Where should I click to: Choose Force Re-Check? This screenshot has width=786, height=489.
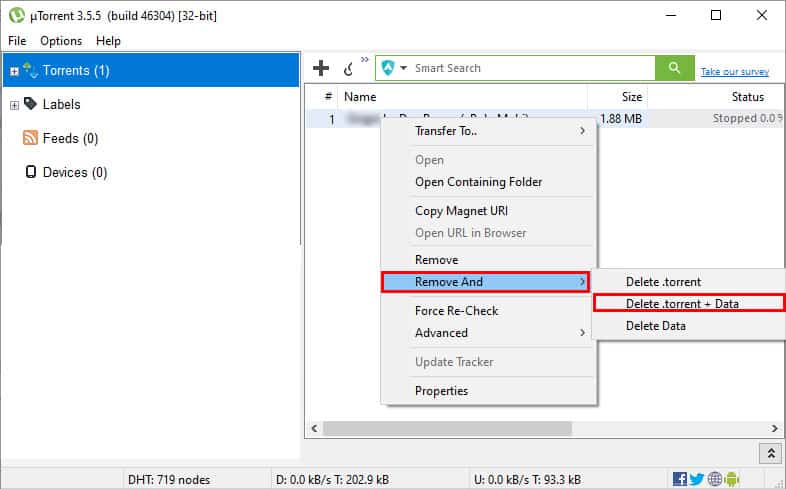489,311
